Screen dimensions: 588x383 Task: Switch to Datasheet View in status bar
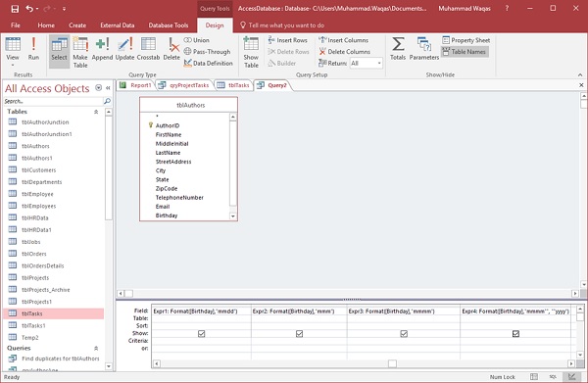534,376
